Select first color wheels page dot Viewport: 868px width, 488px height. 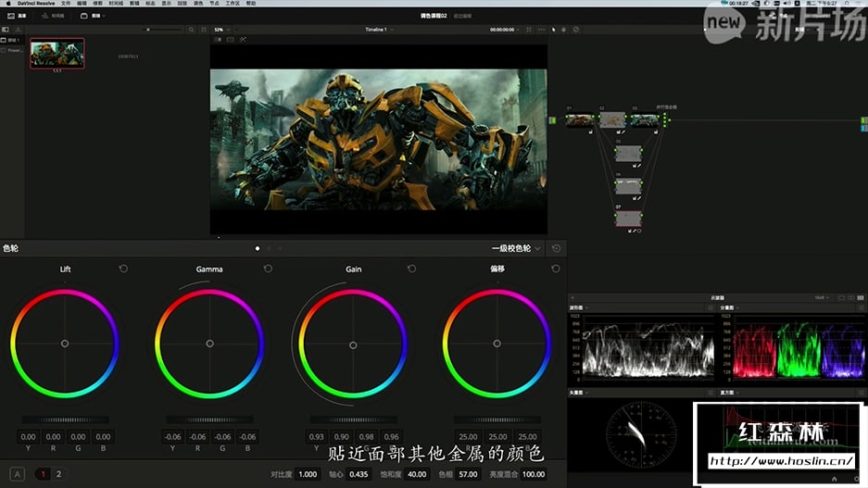click(x=258, y=248)
